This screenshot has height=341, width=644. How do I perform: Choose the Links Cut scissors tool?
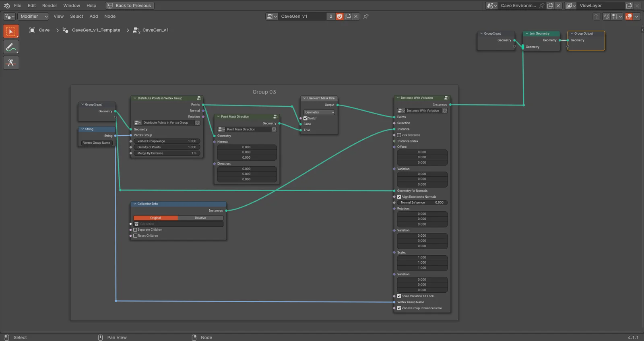(x=11, y=63)
